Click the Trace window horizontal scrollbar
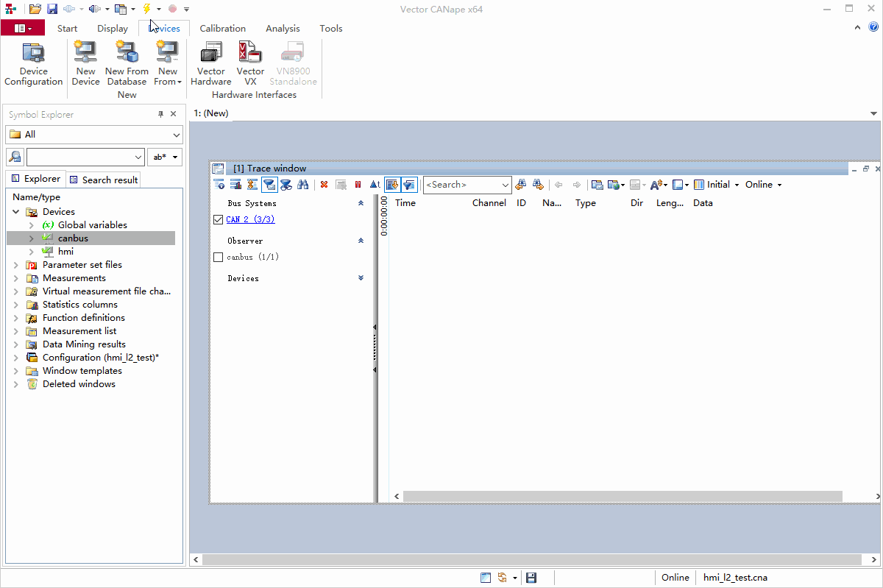Image resolution: width=883 pixels, height=588 pixels. click(622, 497)
